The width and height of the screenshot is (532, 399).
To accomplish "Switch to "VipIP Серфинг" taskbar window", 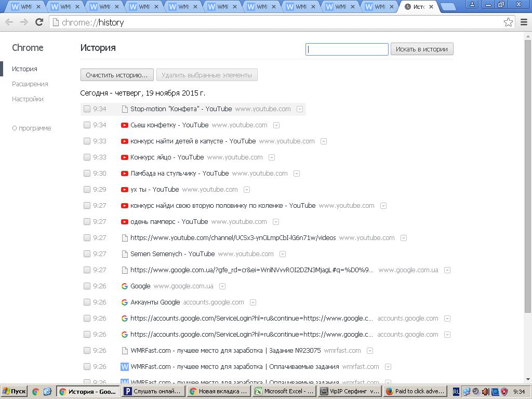I will (351, 392).
